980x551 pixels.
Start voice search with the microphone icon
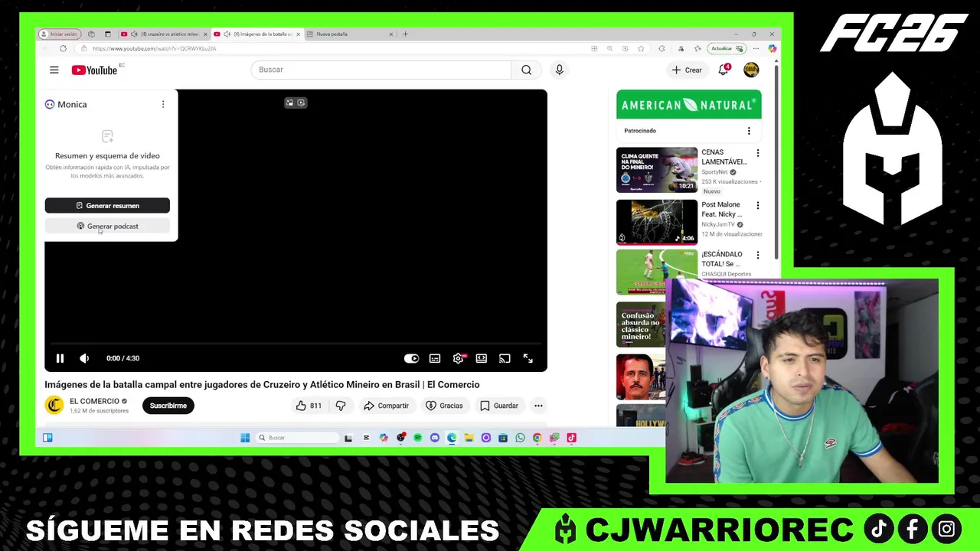coord(559,70)
